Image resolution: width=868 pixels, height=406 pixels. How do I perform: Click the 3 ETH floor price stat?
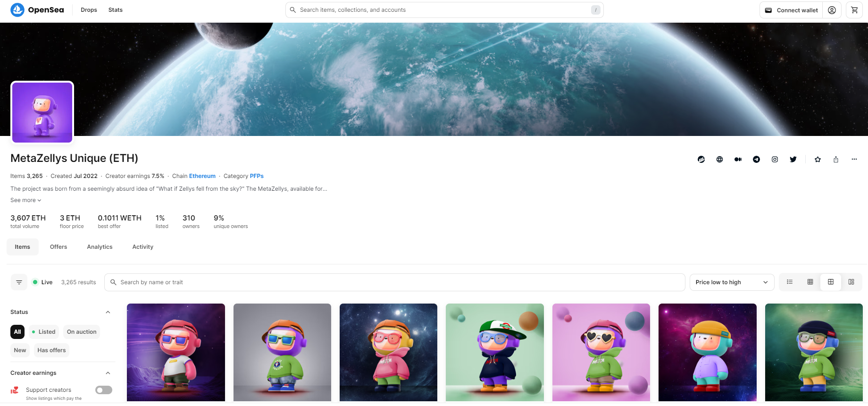coord(71,221)
